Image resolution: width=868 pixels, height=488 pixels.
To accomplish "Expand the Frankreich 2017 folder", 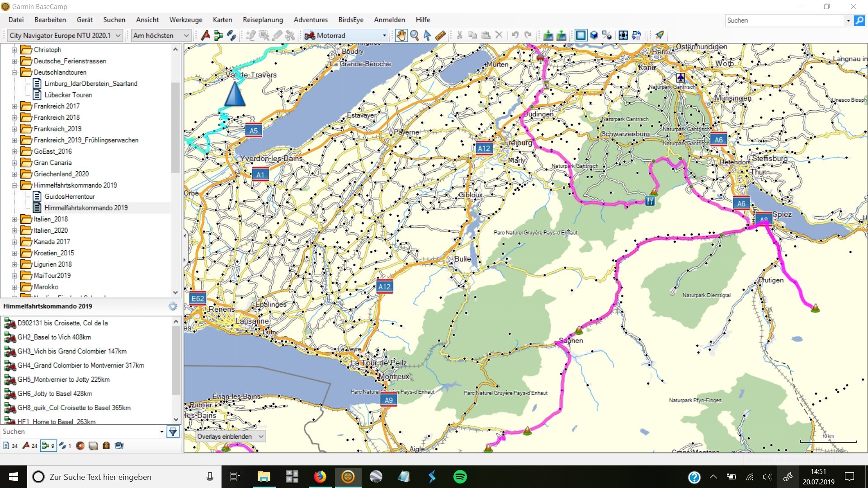I will [14, 106].
